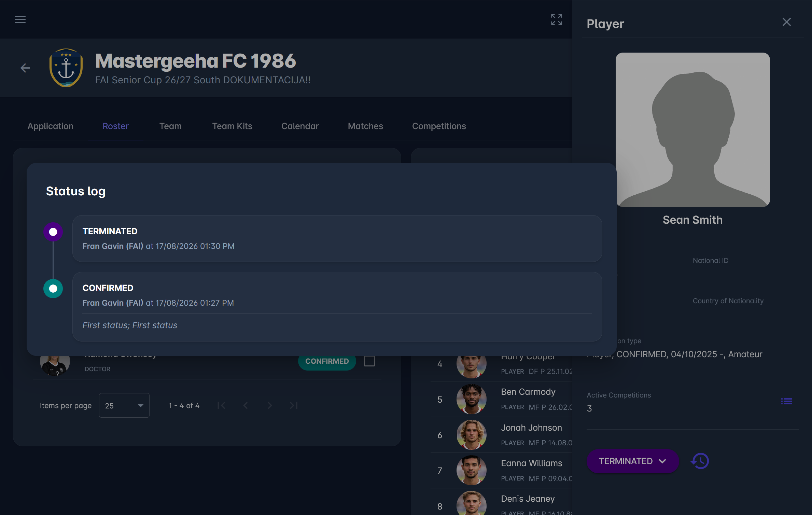
Task: Click the 17/08/2026 01:30 PM entry line
Action: [x=158, y=246]
